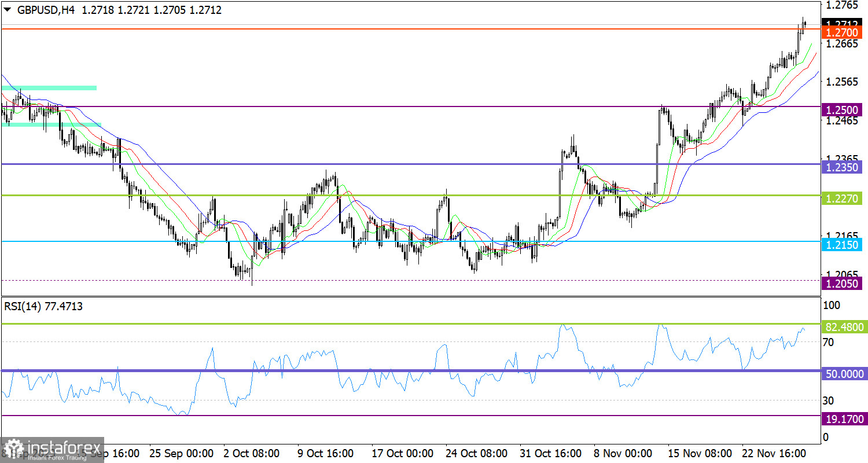
Task: Select the 1.2065 price scale value
Action: pyautogui.click(x=842, y=274)
